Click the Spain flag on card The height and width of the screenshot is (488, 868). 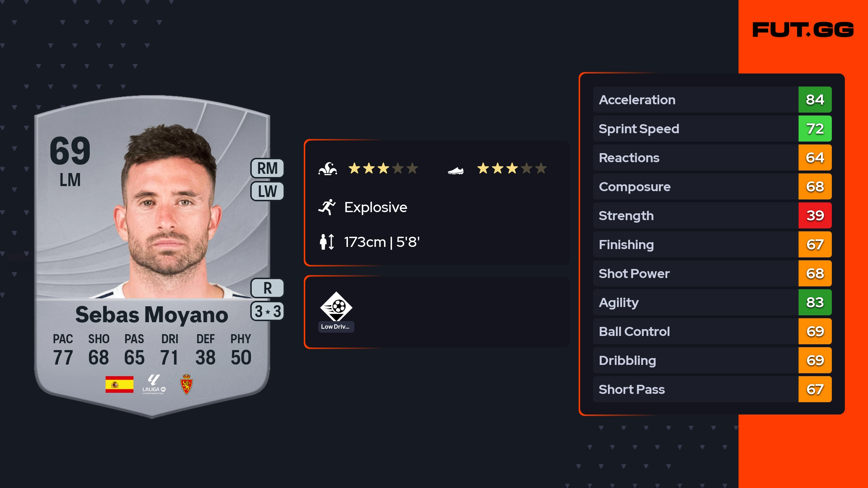point(119,384)
